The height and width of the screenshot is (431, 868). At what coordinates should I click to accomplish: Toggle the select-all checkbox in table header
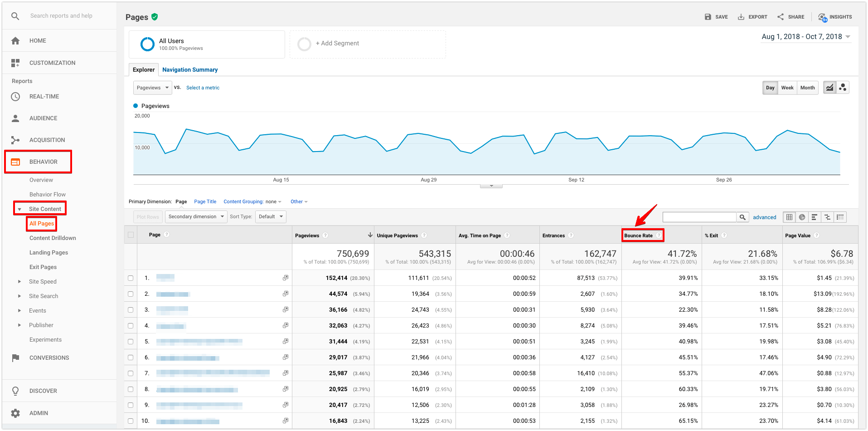pos(131,235)
